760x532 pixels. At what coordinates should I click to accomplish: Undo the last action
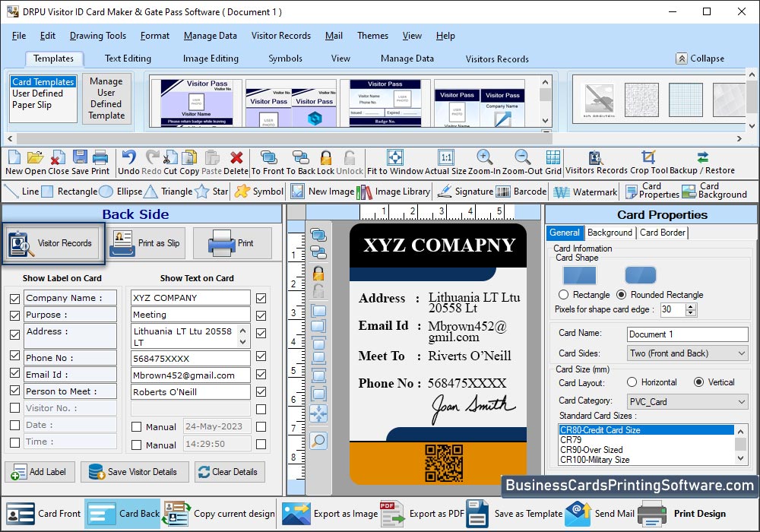[x=128, y=163]
